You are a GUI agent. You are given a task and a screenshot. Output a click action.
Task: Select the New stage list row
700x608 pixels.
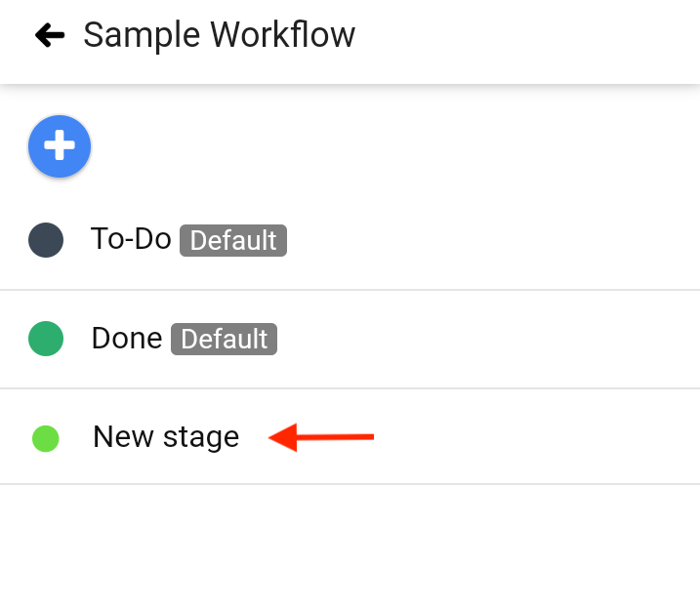(x=350, y=436)
